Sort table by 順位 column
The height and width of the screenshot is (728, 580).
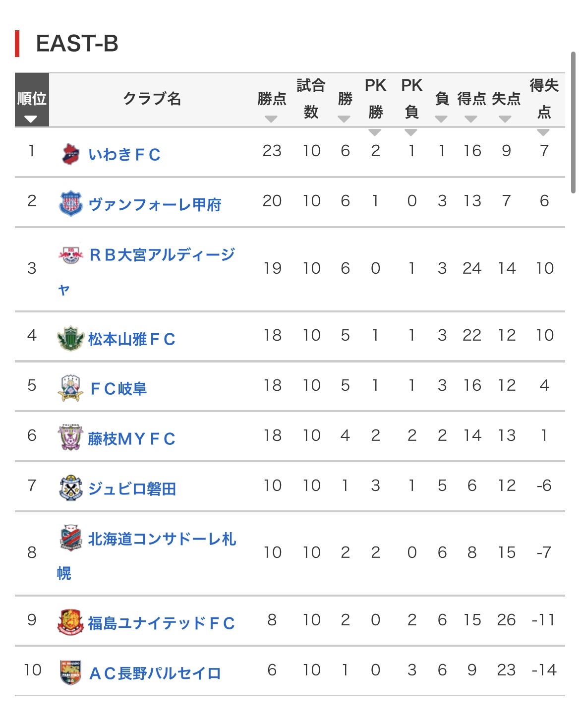pos(31,119)
